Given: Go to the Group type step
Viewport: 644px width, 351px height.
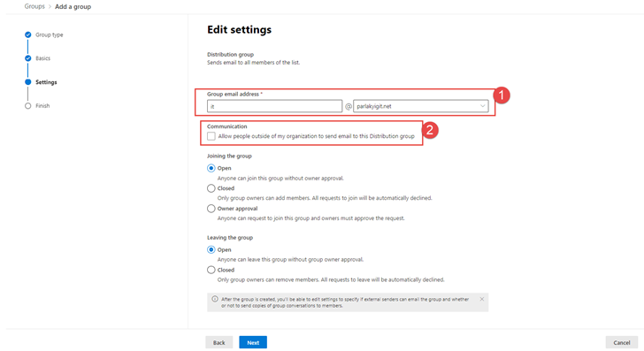Looking at the screenshot, I should pos(50,34).
